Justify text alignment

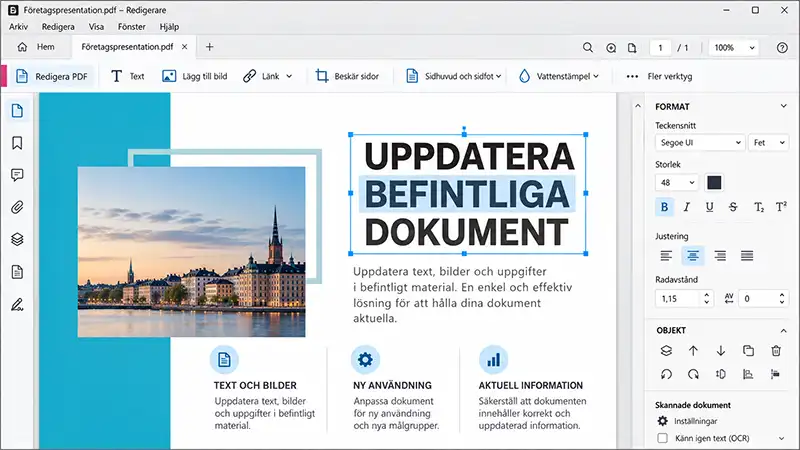coord(747,256)
